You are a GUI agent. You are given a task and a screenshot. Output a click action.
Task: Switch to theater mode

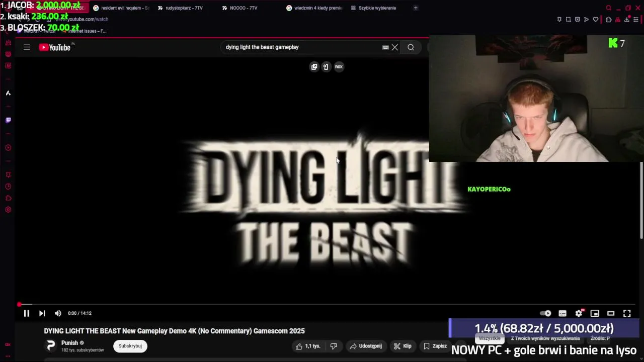[611, 313]
